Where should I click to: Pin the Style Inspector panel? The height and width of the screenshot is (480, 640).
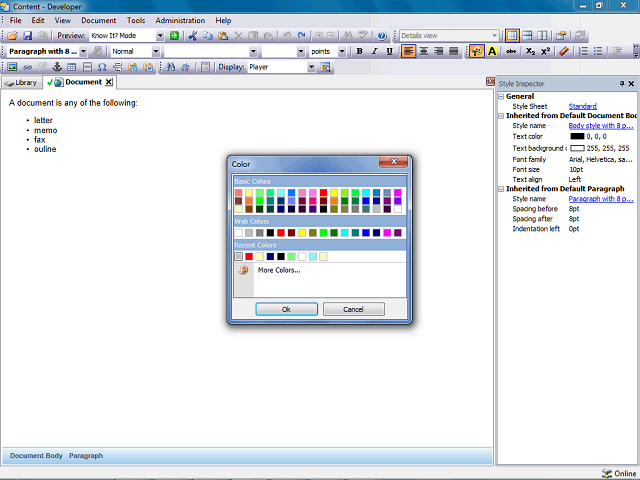622,83
